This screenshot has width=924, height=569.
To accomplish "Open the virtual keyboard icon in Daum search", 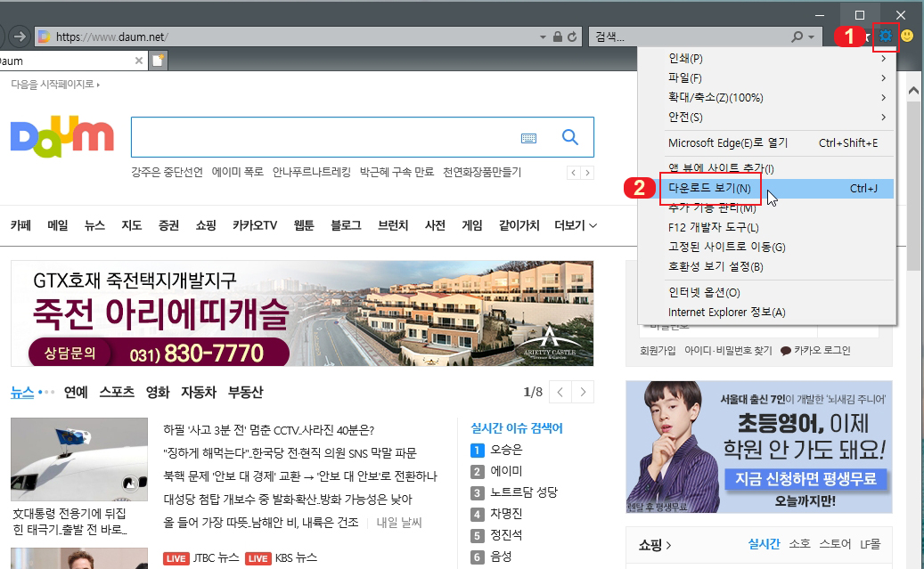I will (x=528, y=138).
